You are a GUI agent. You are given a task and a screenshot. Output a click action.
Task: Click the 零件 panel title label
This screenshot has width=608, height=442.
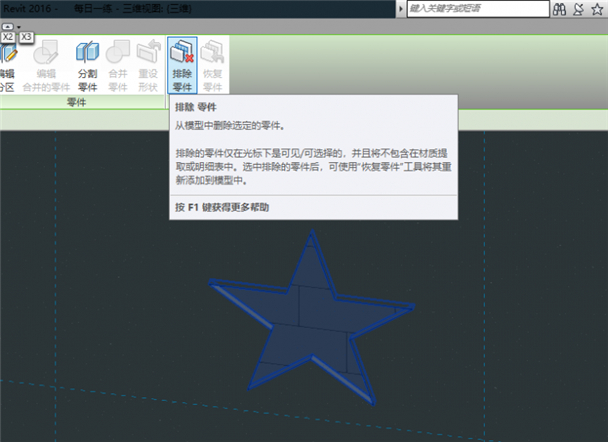(76, 102)
